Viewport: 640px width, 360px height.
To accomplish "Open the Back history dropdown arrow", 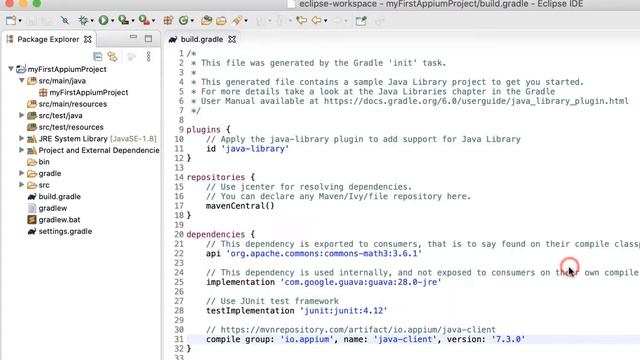I will (325, 21).
